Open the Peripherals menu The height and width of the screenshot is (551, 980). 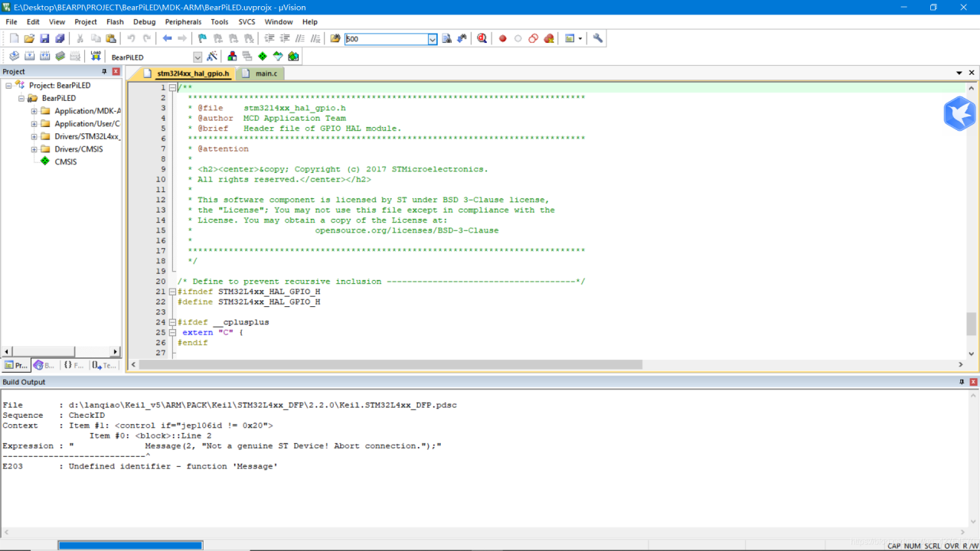(x=183, y=21)
